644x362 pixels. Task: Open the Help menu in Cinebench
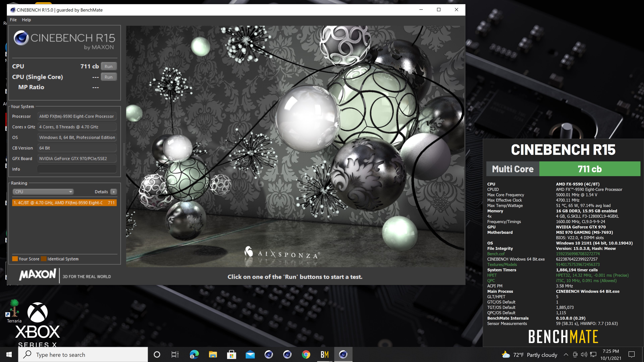pos(26,20)
